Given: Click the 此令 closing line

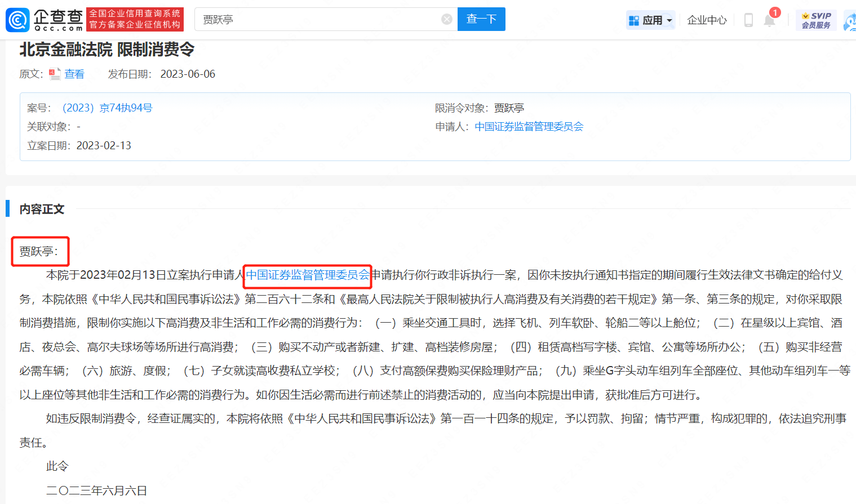Looking at the screenshot, I should click(57, 466).
